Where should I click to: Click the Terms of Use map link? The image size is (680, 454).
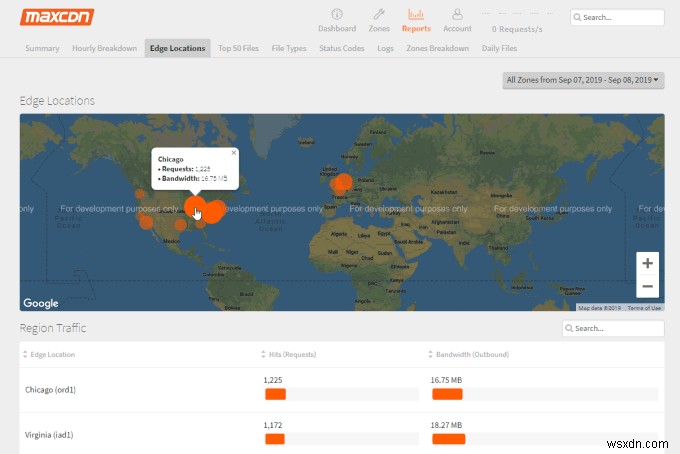tap(644, 308)
